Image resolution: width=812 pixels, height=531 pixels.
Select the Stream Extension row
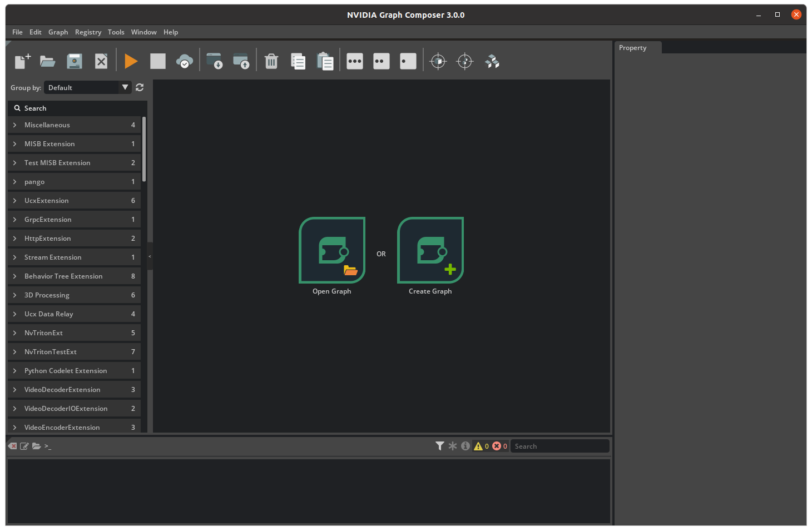(x=75, y=257)
